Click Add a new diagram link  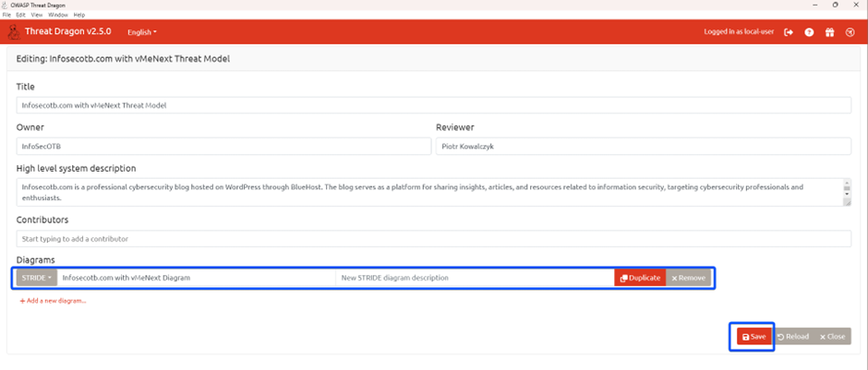pyautogui.click(x=53, y=301)
